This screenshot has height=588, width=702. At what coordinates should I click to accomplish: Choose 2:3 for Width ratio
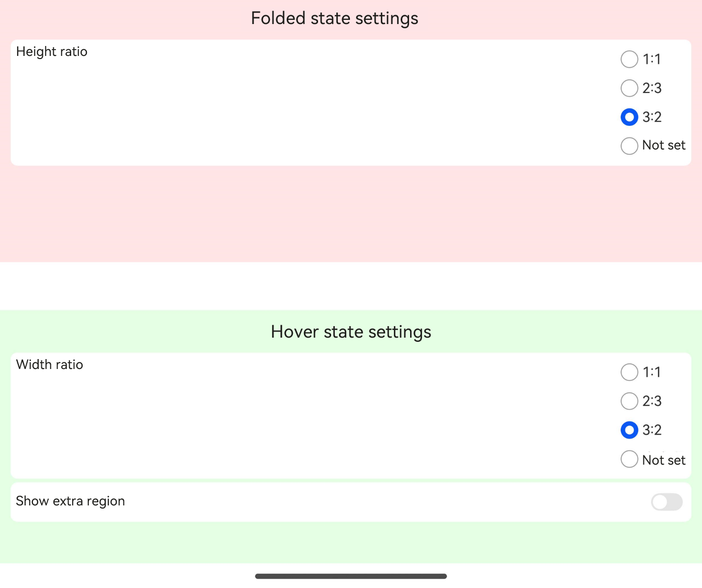629,401
